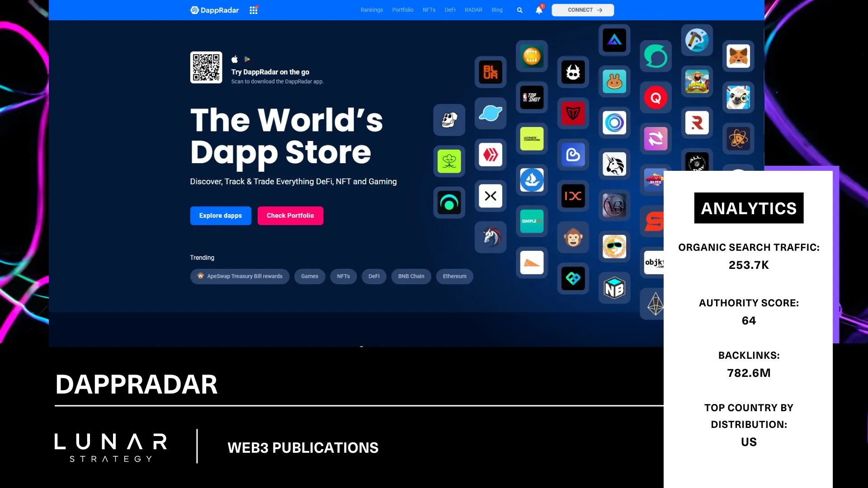The height and width of the screenshot is (488, 868).
Task: Select the Blur dapp icon
Action: (491, 72)
